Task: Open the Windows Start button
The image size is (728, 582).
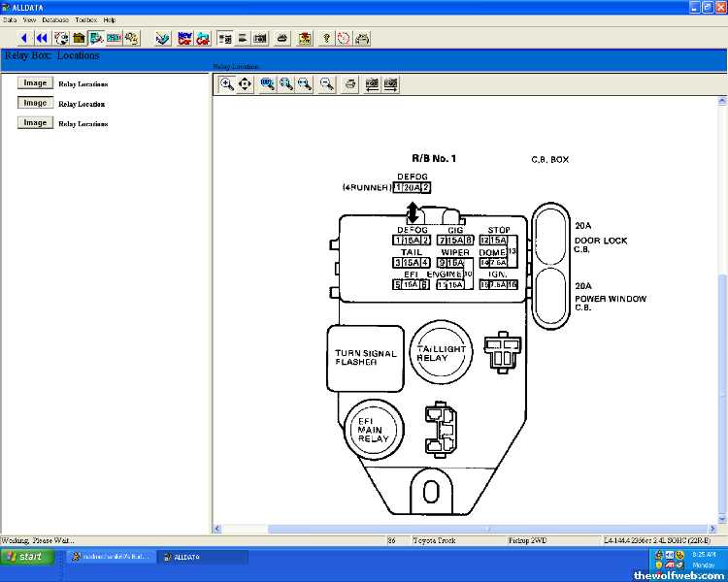Action: [x=25, y=557]
